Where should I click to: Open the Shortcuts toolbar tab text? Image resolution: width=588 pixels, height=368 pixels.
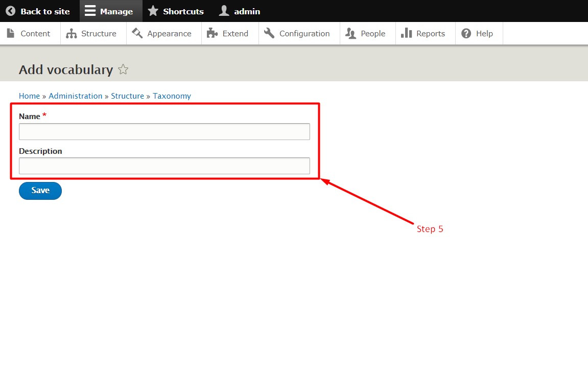pyautogui.click(x=183, y=11)
